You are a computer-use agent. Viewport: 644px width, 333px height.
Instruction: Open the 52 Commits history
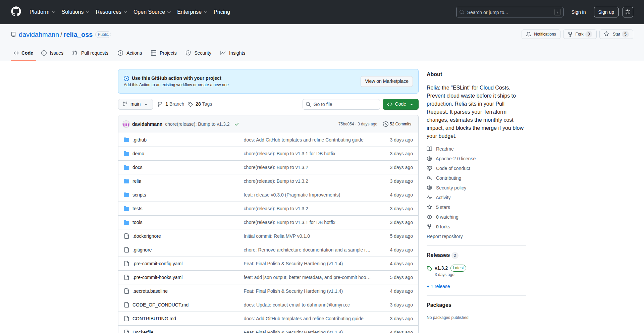(x=397, y=124)
